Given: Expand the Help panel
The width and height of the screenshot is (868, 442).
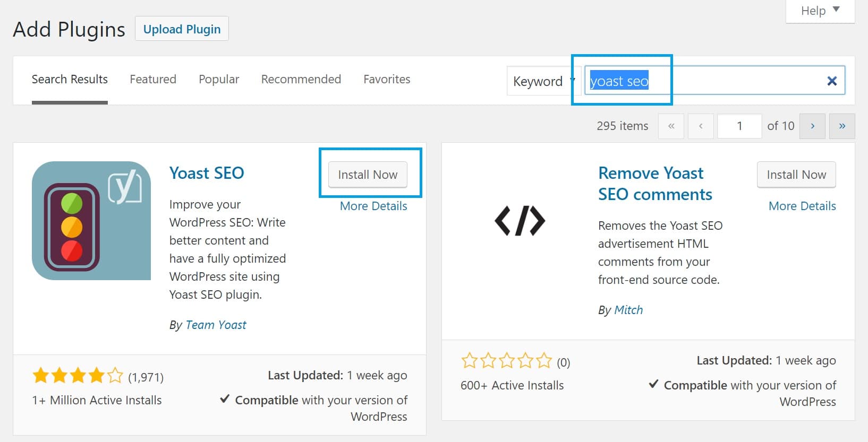Looking at the screenshot, I should (x=820, y=11).
